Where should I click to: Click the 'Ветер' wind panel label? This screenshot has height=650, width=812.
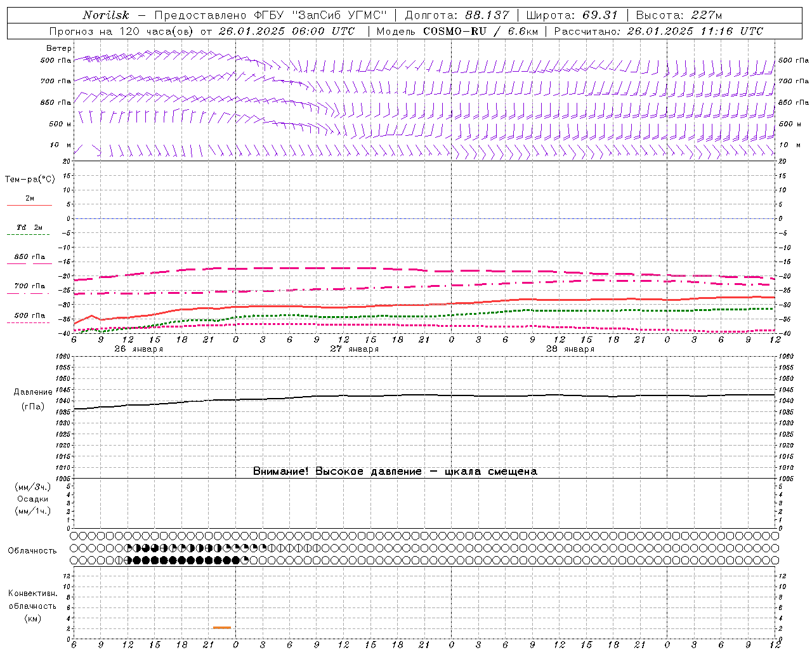coord(59,48)
